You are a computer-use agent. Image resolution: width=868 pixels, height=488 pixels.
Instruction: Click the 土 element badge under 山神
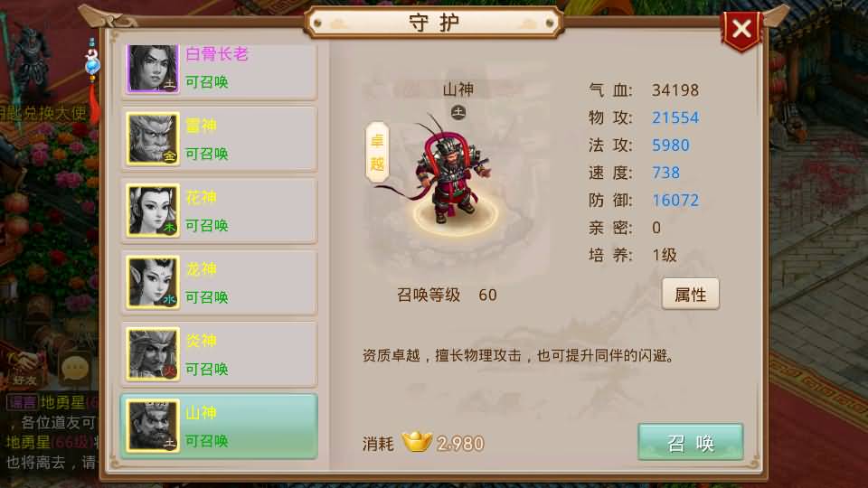click(x=458, y=112)
